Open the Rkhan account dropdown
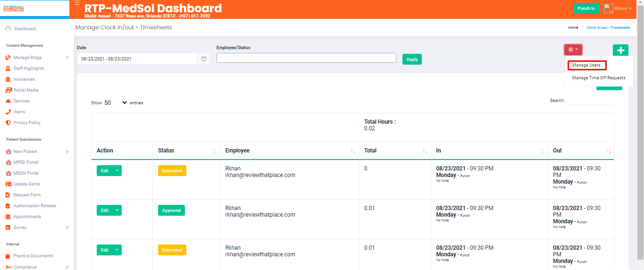This screenshot has height=270, width=644. pos(618,8)
